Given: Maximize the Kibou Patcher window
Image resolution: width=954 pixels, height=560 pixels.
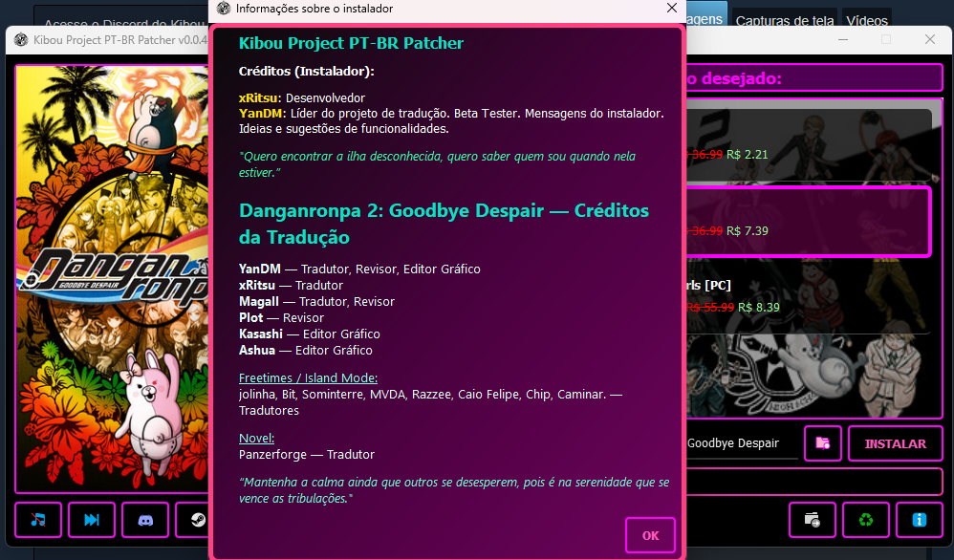Looking at the screenshot, I should [886, 39].
